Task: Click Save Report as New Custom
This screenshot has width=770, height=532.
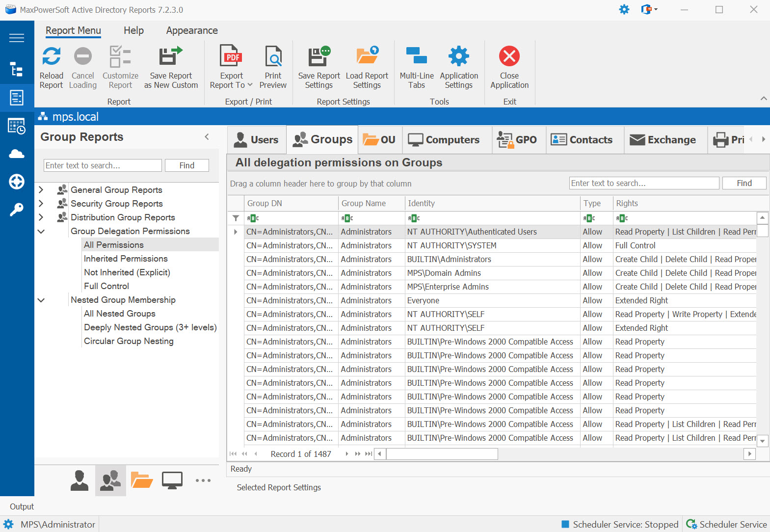Action: [171, 67]
